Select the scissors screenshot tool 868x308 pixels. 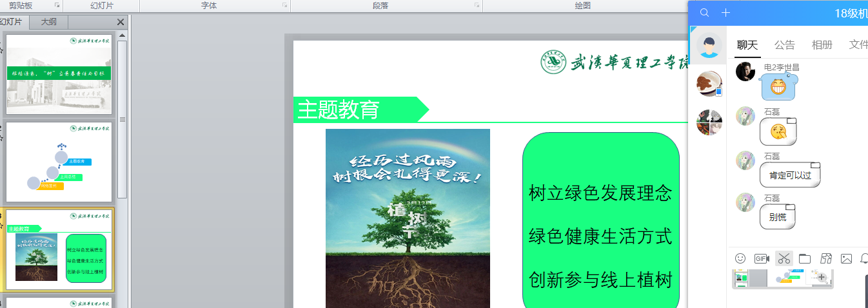coord(784,258)
